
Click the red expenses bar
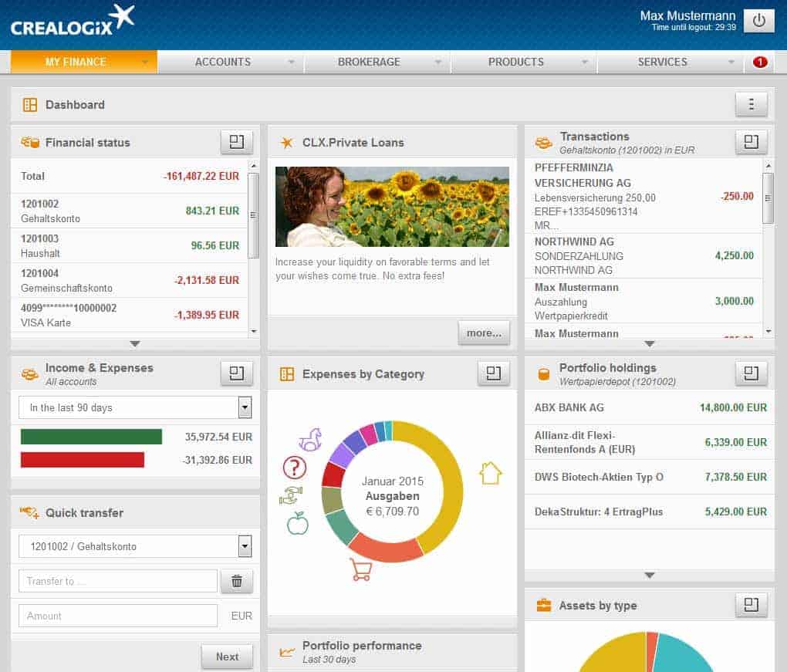click(83, 460)
